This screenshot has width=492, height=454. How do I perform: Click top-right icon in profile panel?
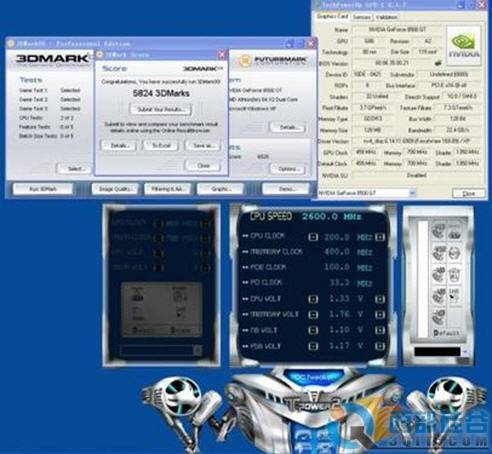454,232
